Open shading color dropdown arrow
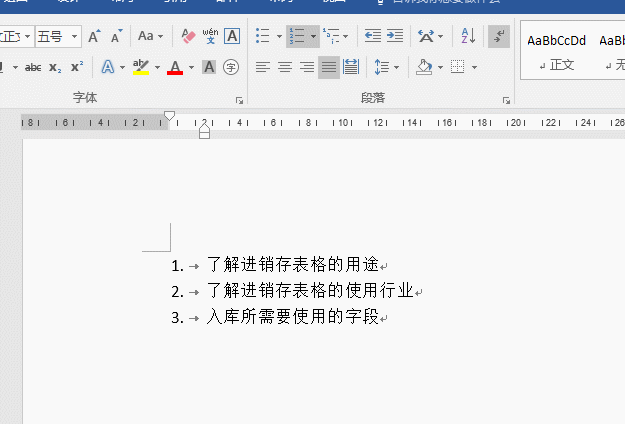 click(x=440, y=67)
